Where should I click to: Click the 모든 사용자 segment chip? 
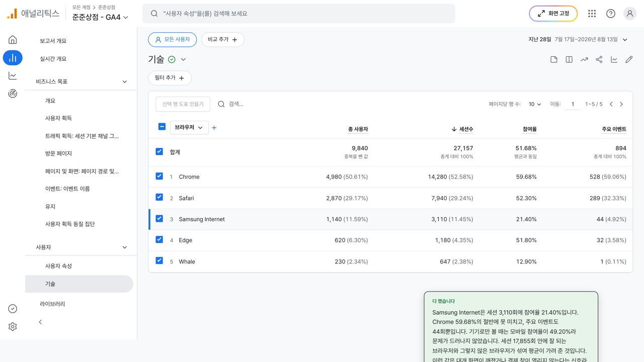click(173, 40)
